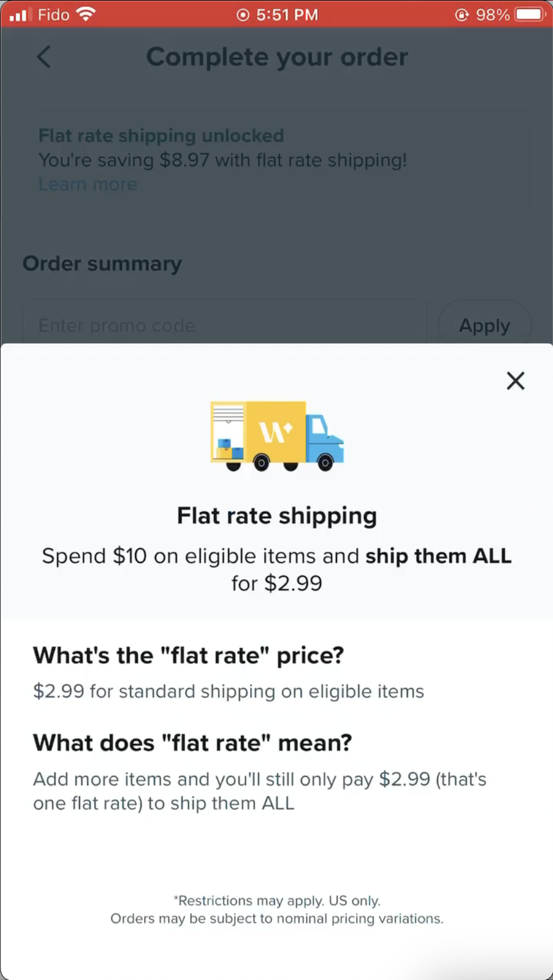This screenshot has width=553, height=980.
Task: Tap the battery icon in status bar
Action: (529, 14)
